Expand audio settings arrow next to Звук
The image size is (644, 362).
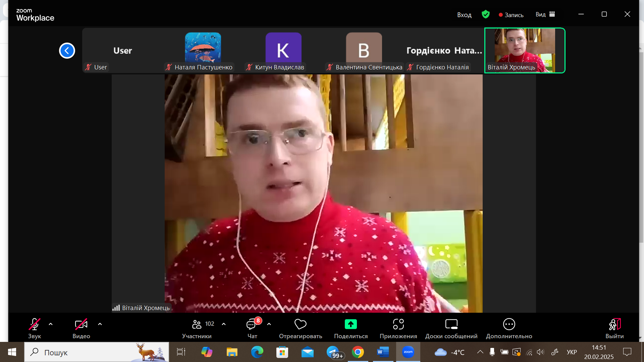[x=51, y=324]
